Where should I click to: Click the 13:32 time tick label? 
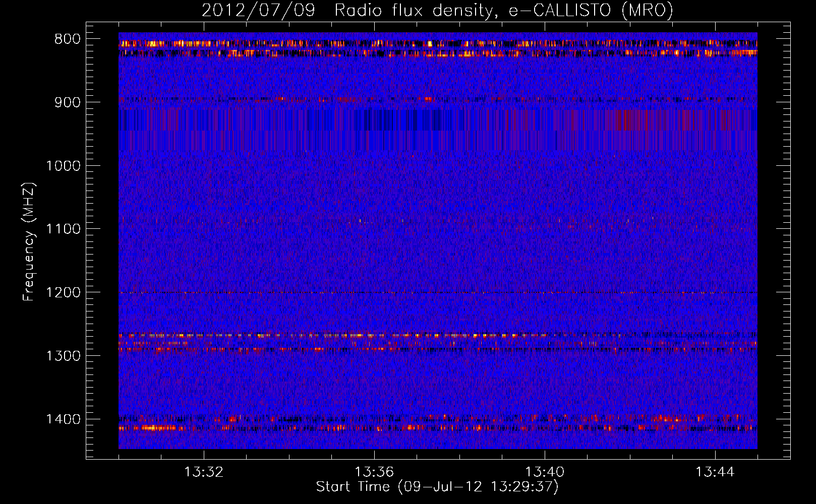coord(204,472)
